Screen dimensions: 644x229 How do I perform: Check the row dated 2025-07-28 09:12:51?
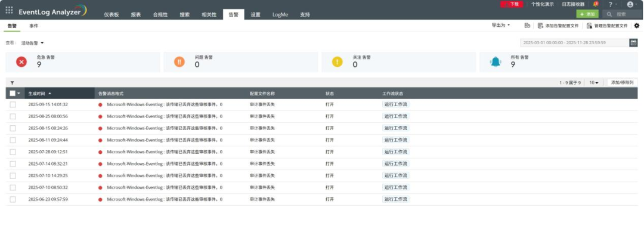pos(13,152)
